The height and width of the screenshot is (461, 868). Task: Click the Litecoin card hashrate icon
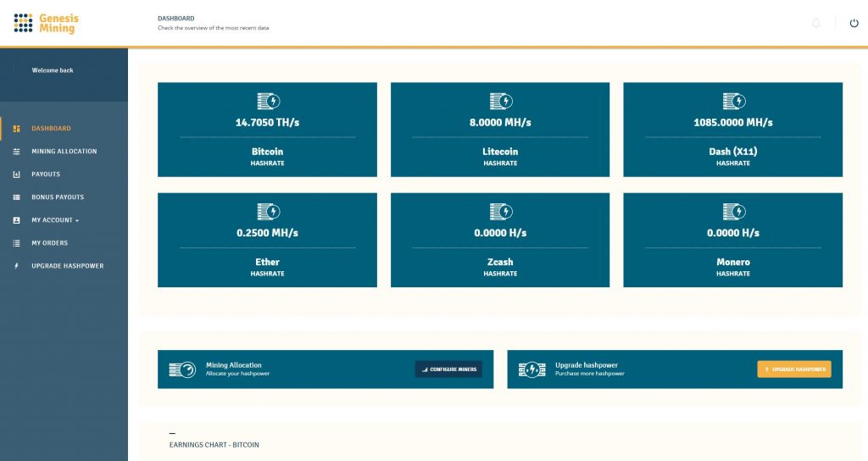(x=501, y=102)
